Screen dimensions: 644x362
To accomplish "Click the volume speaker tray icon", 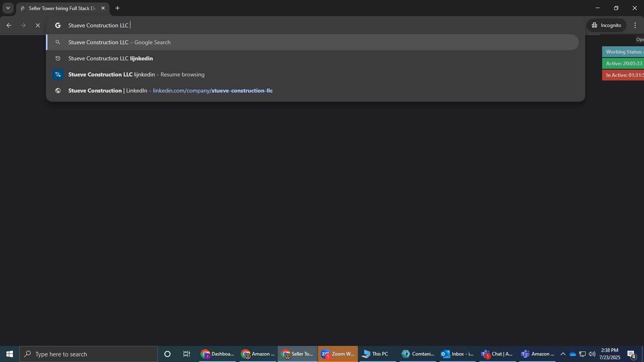I will [x=592, y=354].
